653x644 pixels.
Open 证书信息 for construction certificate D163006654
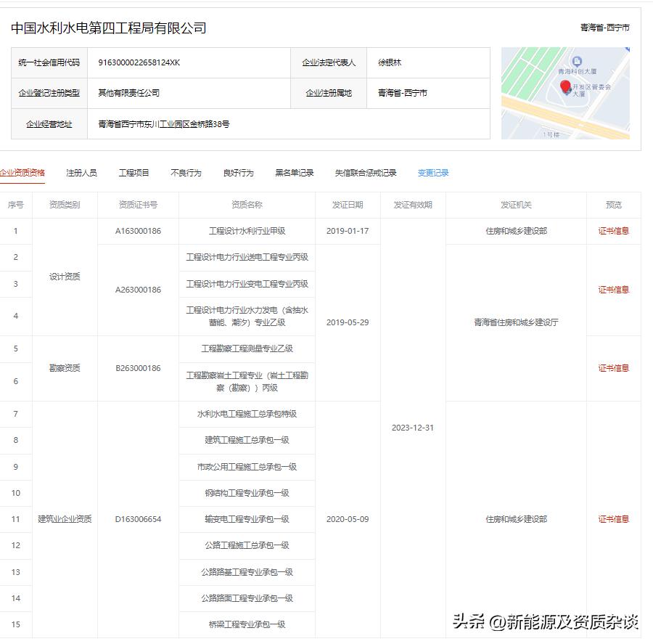613,519
